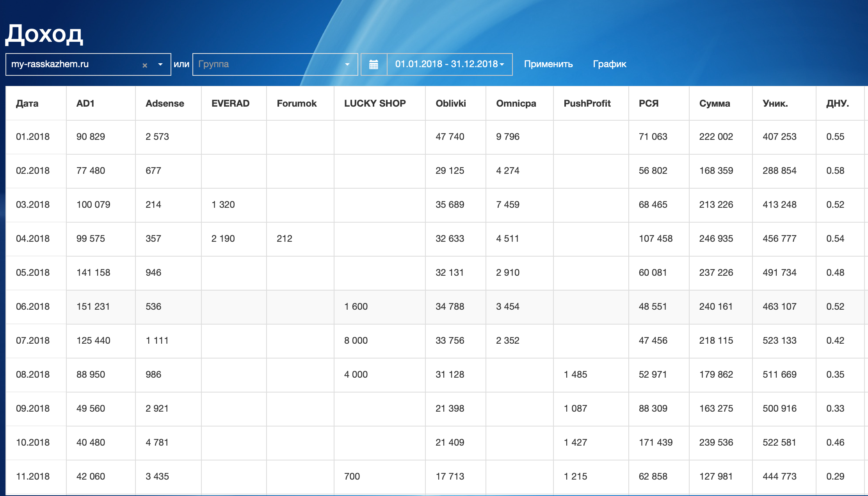Click Уник. value 523 133
Image resolution: width=868 pixels, height=496 pixels.
click(x=779, y=341)
